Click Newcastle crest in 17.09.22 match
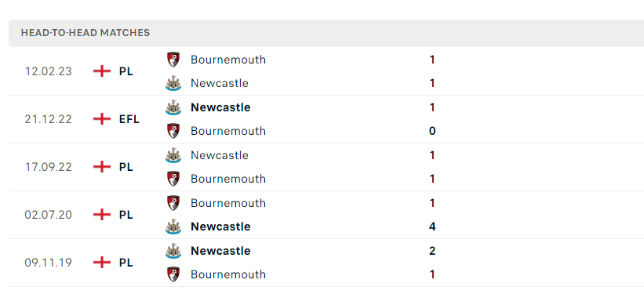The height and width of the screenshot is (294, 644). pyautogui.click(x=173, y=155)
